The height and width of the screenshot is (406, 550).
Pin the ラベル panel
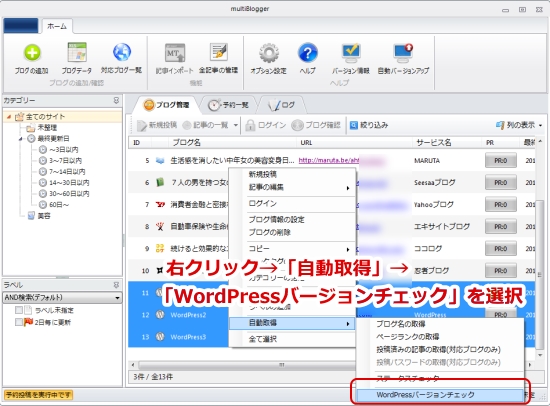click(x=116, y=285)
